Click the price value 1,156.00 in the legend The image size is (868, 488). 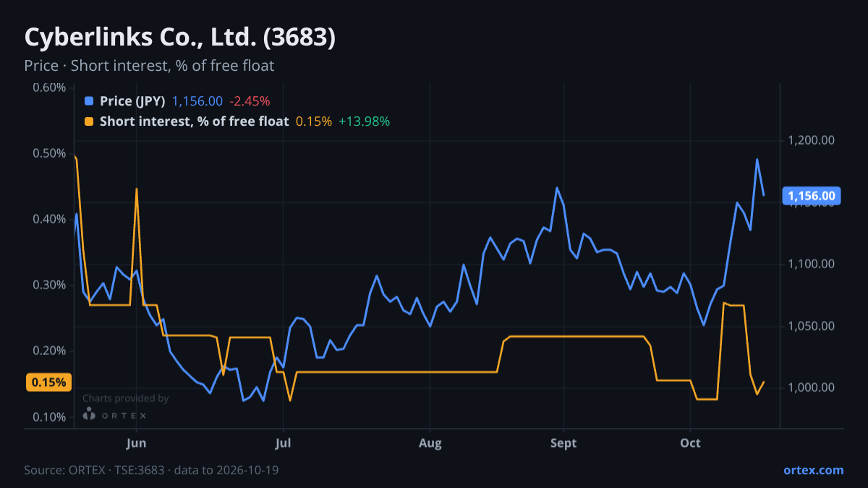coord(197,101)
